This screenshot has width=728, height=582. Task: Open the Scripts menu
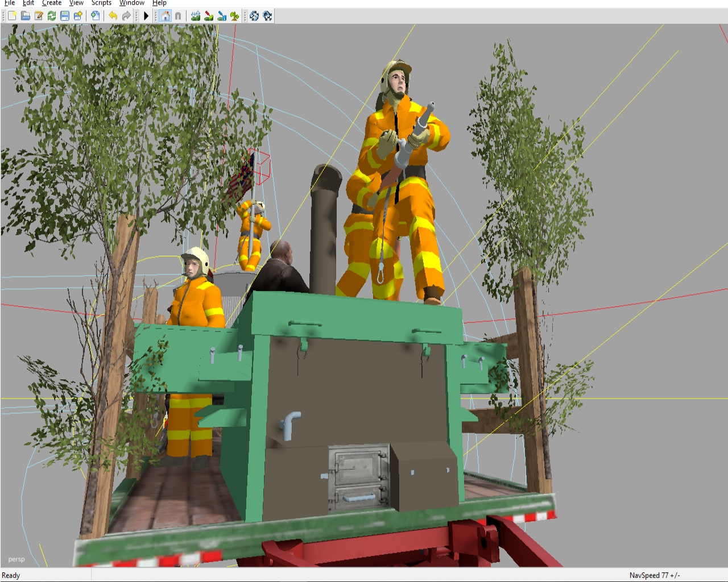point(101,3)
